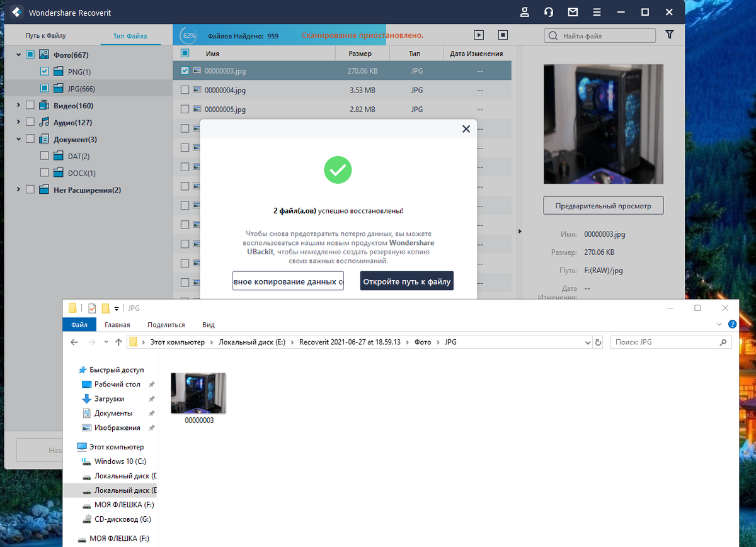Toggle the Фото(667) checkbox
The width and height of the screenshot is (756, 547).
click(x=30, y=55)
